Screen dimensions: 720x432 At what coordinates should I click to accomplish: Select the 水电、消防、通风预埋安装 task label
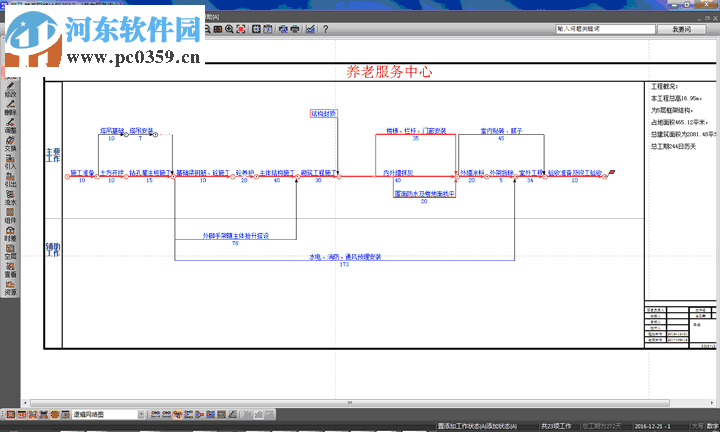[x=345, y=257]
